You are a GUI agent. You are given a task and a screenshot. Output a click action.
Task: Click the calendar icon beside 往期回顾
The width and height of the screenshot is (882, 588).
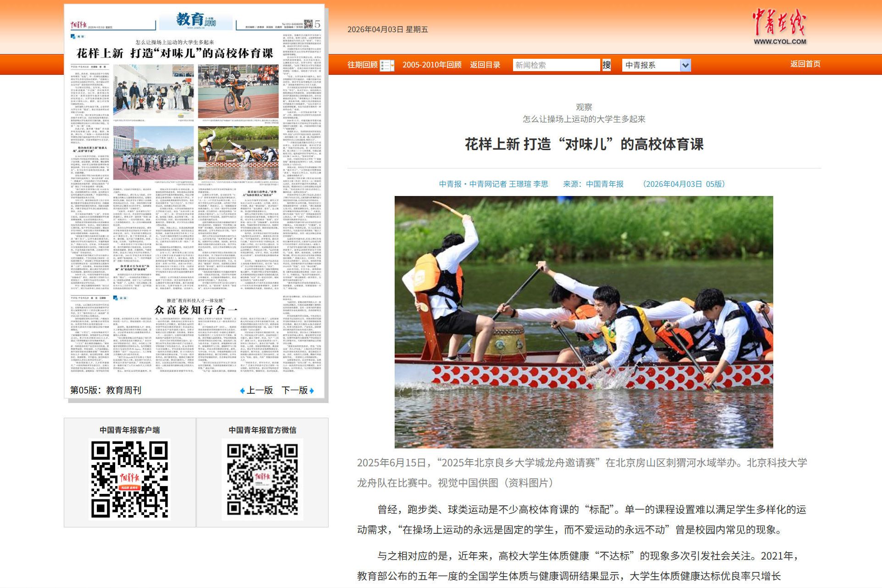pos(387,65)
